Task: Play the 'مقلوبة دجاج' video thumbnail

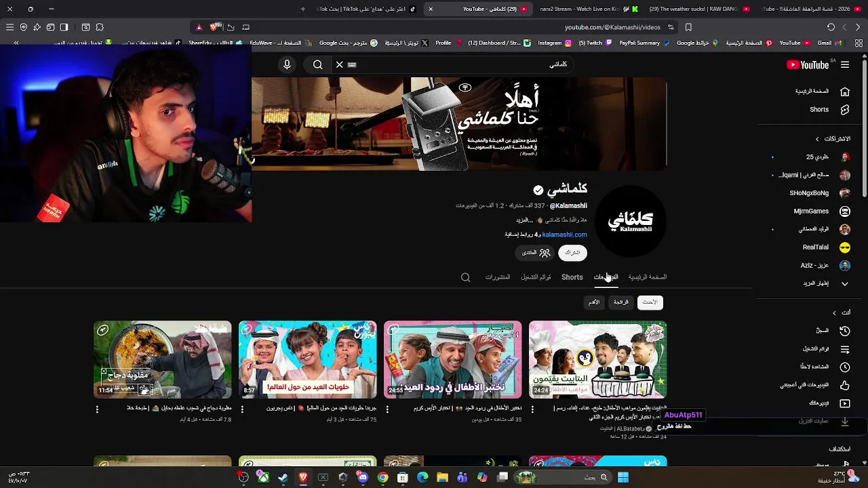Action: click(x=163, y=360)
